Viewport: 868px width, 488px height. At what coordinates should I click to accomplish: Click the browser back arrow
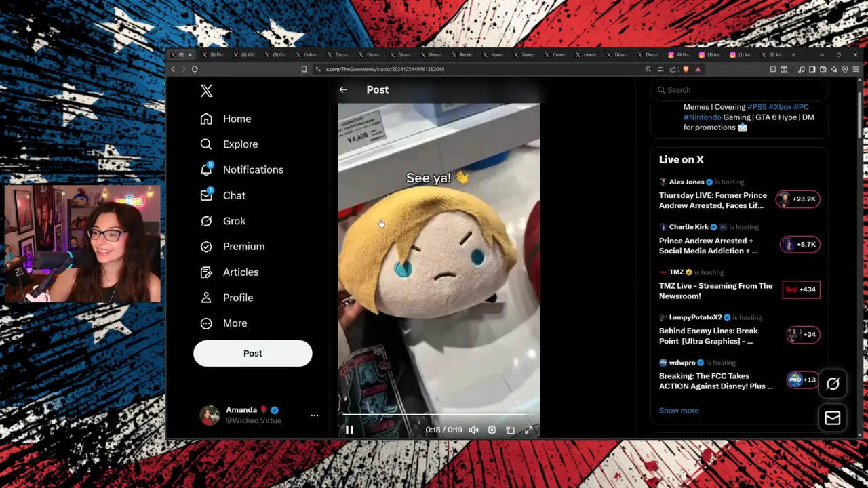[x=173, y=69]
